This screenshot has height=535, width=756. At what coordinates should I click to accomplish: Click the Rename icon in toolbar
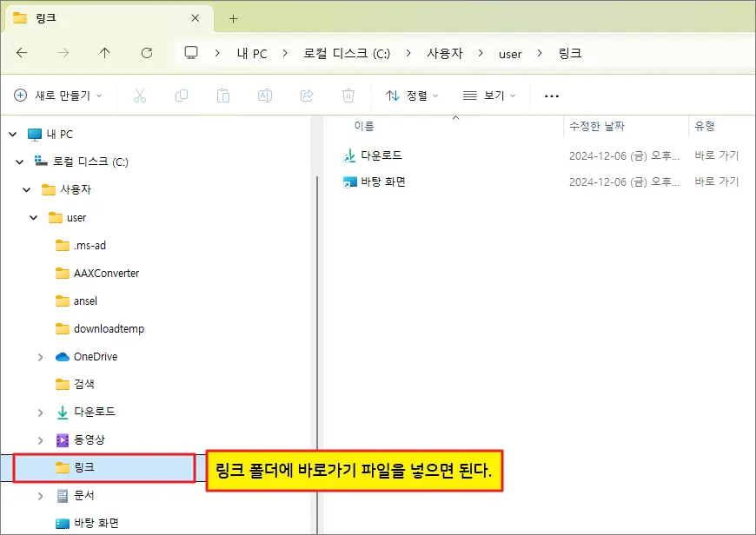point(265,96)
